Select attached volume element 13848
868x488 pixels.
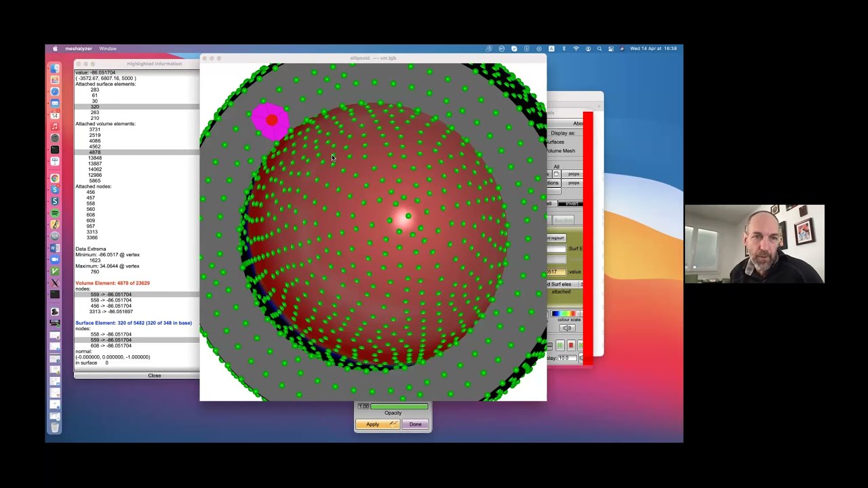pos(94,158)
